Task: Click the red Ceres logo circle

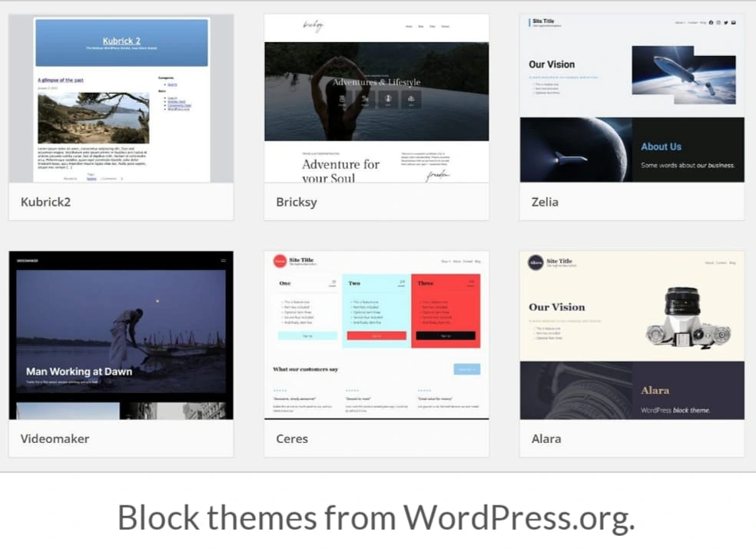Action: [x=280, y=262]
